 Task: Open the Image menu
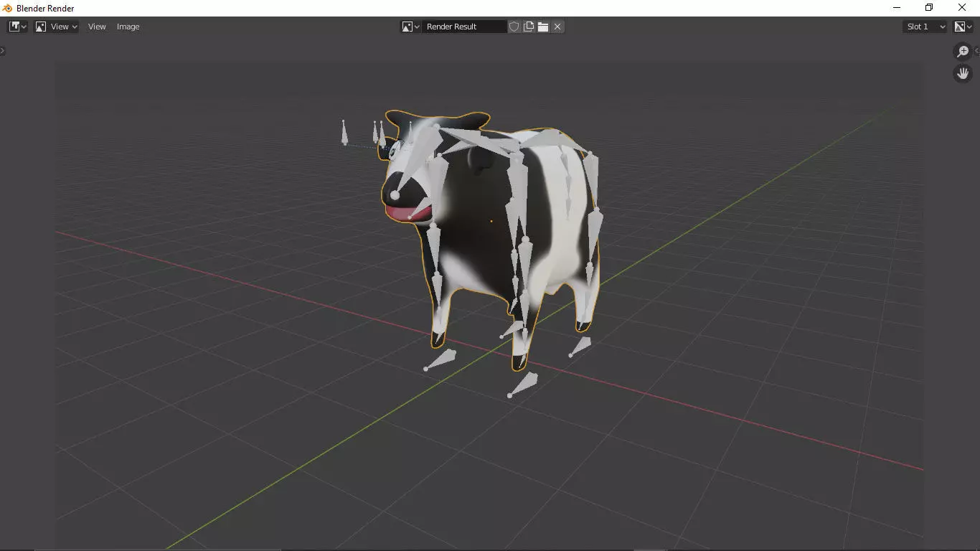(128, 27)
